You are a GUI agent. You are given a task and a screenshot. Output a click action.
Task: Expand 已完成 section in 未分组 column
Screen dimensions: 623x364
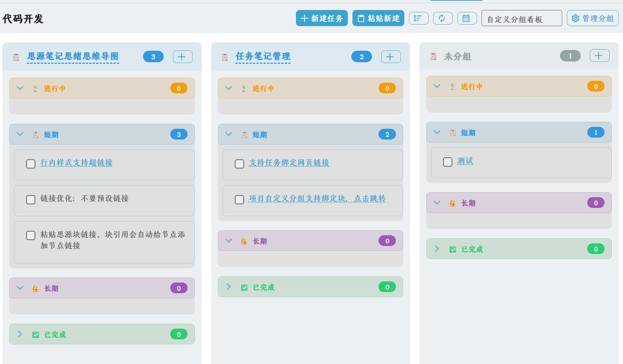(437, 249)
